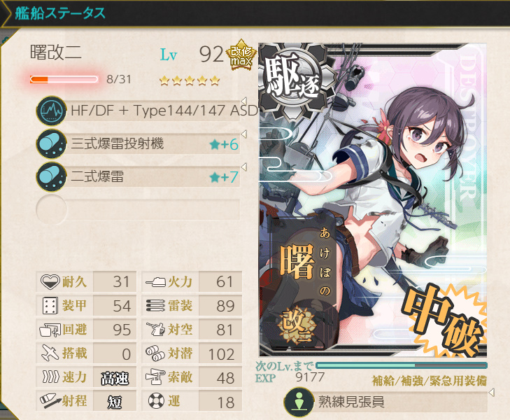Select the empty fourth equipment slot circle

point(51,210)
